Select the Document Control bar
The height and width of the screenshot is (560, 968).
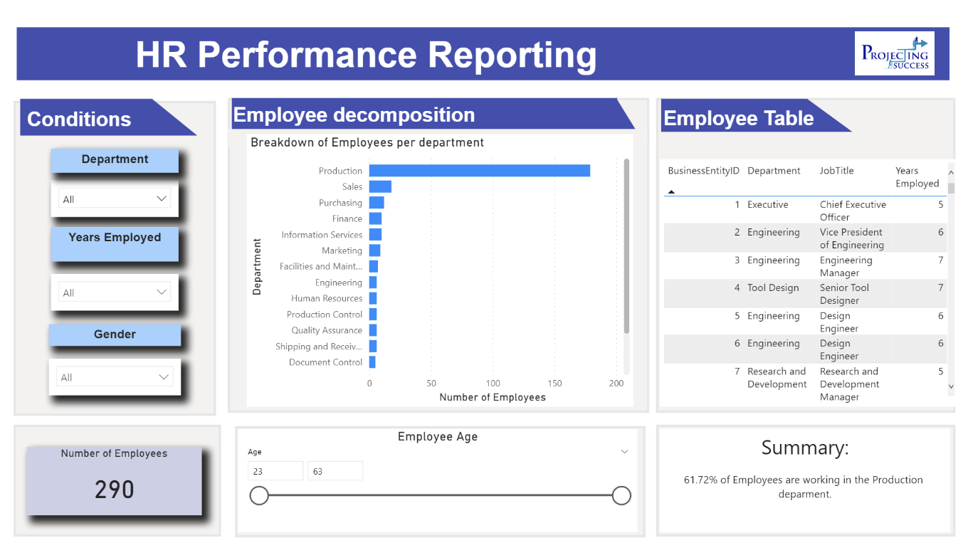pos(372,362)
